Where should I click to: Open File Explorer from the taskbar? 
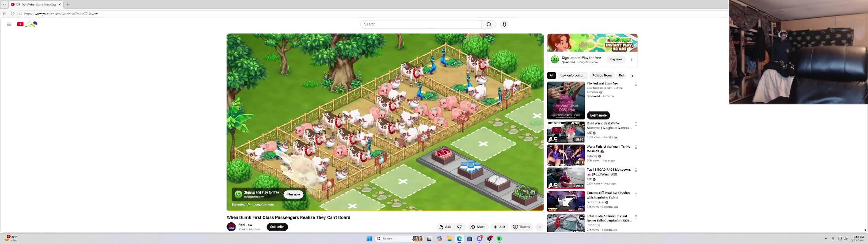(449, 239)
